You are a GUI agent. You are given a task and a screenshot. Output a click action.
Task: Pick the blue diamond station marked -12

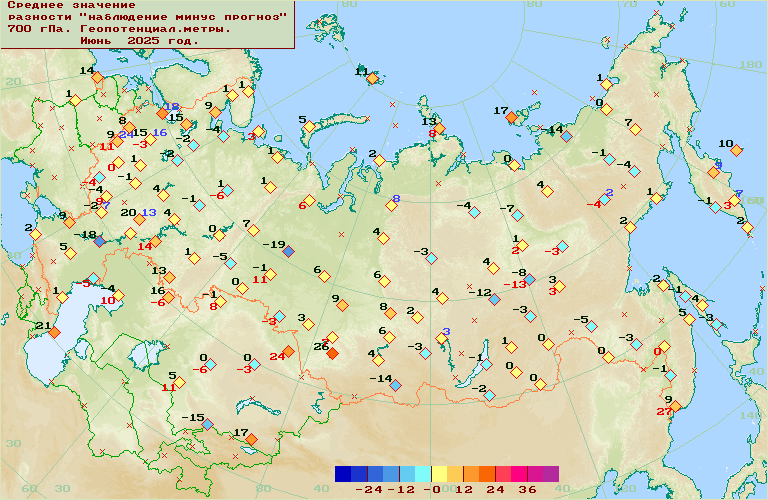(494, 299)
